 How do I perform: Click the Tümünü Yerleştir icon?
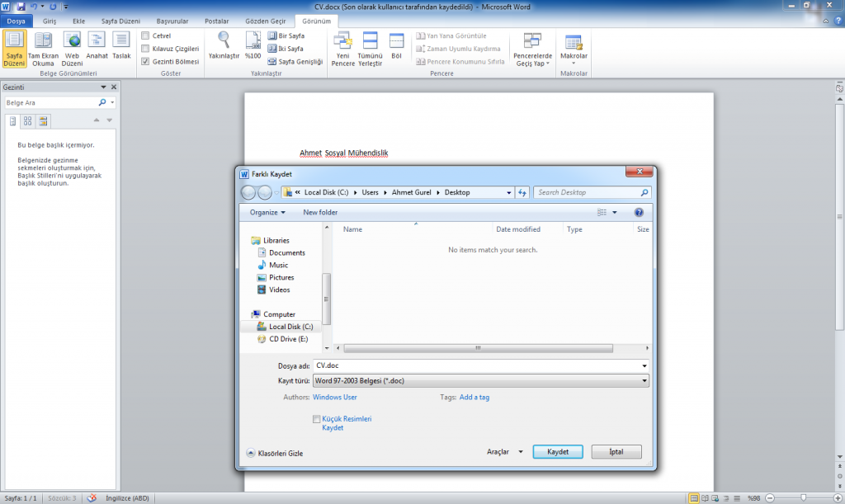coord(370,42)
